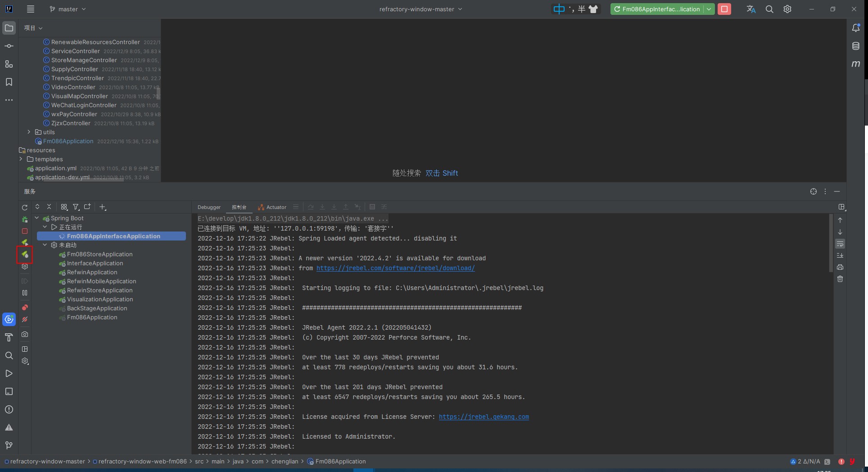Clear console with the trash icon
Screen dimensions: 868x472
pos(840,279)
